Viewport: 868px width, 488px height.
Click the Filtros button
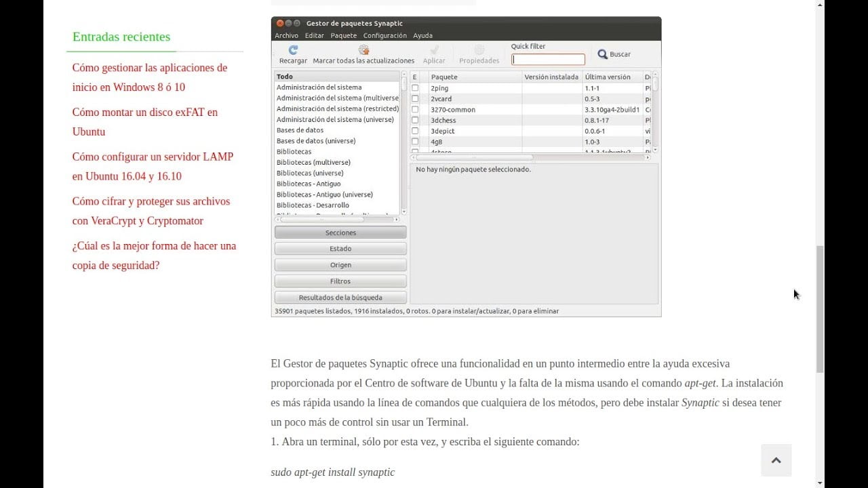340,281
